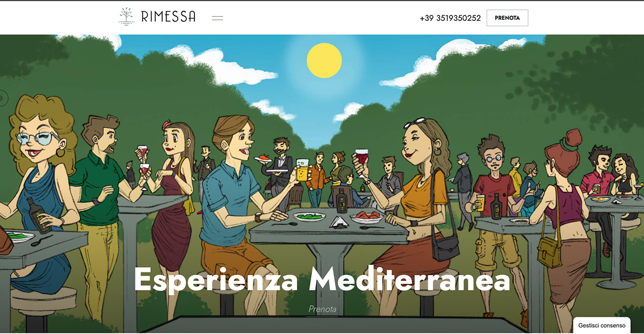Open the hamburger menu beside the RIMESSA logo

(217, 18)
